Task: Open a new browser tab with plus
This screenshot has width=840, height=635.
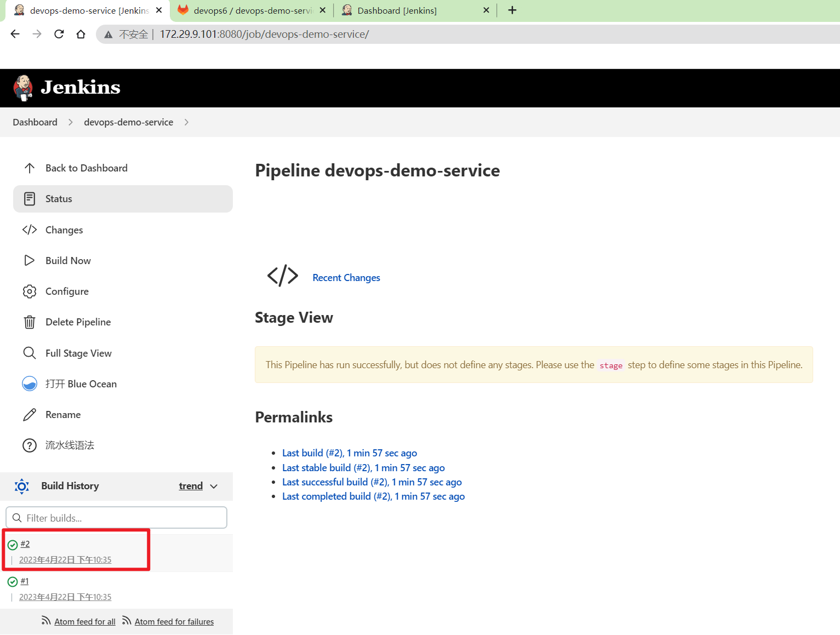Action: pyautogui.click(x=512, y=10)
